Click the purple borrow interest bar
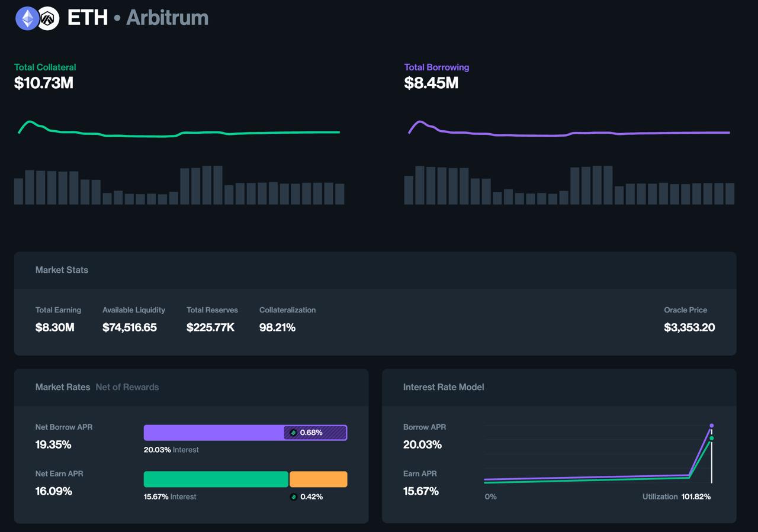758x532 pixels. coord(213,433)
